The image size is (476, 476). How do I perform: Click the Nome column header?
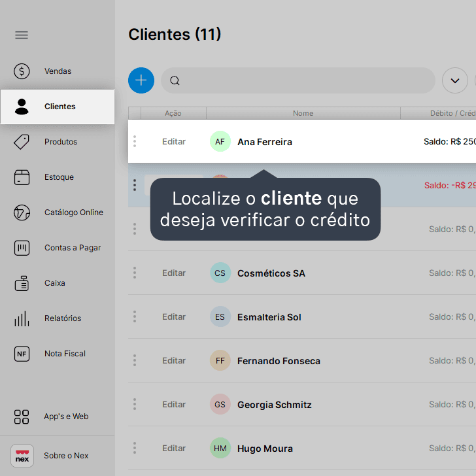click(303, 113)
